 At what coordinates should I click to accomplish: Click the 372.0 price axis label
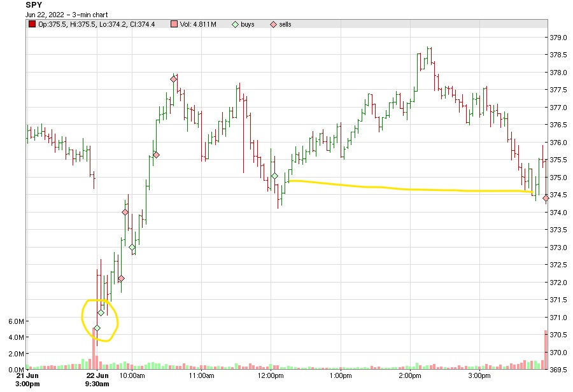click(558, 283)
